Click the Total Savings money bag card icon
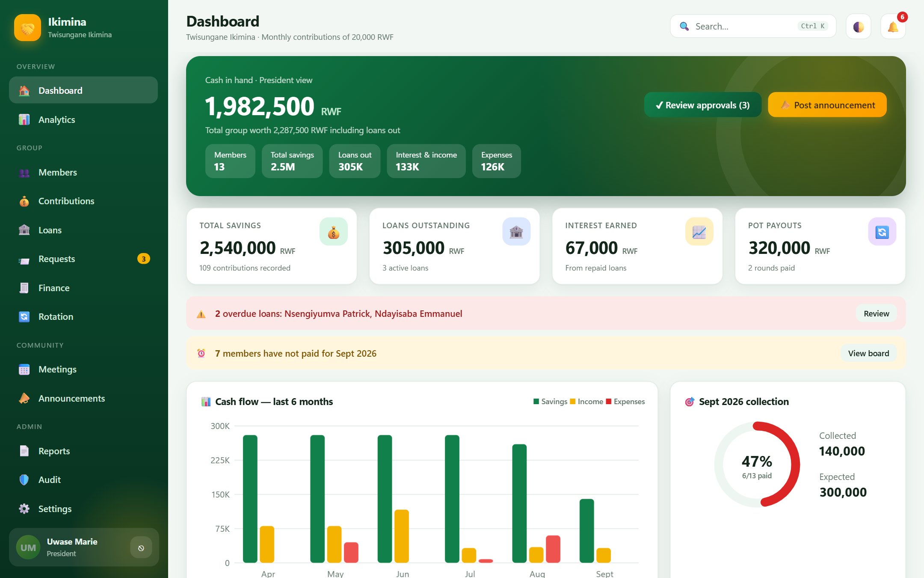Viewport: 924px width, 578px height. [334, 232]
